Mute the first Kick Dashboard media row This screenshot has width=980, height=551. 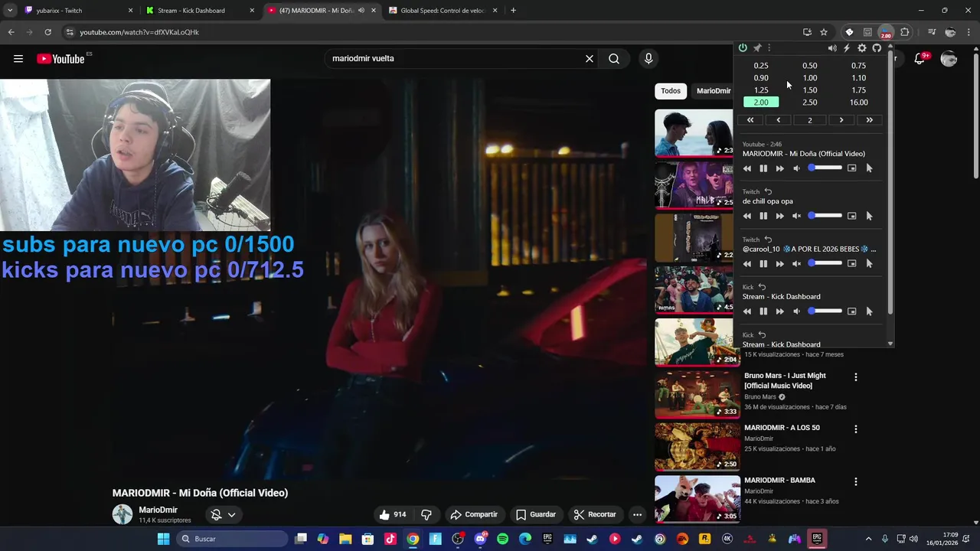point(796,311)
